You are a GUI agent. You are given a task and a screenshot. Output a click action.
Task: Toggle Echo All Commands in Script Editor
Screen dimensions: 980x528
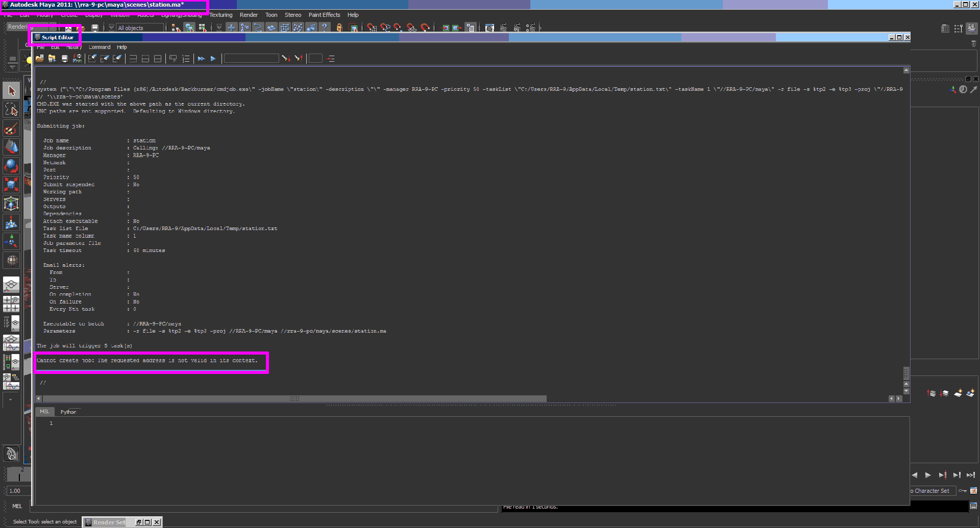tap(173, 59)
